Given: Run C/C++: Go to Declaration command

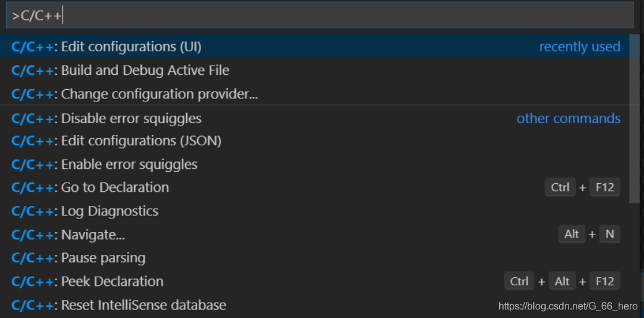Looking at the screenshot, I should coord(90,187).
